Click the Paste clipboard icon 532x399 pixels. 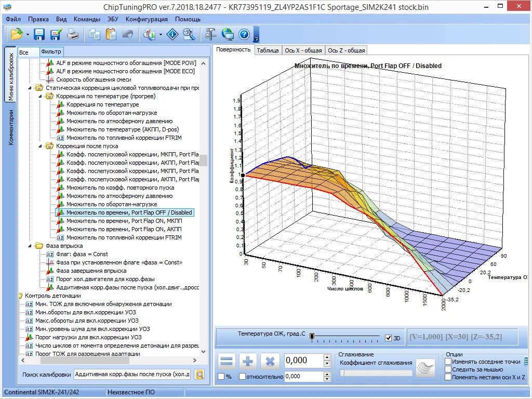(111, 34)
